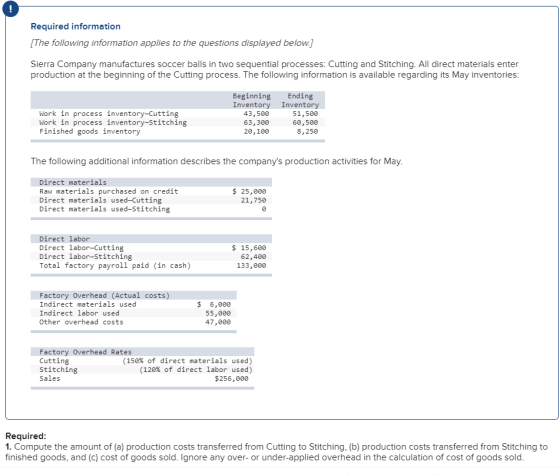Click the blue exclamation alert icon
This screenshot has height=475, width=560.
10,9
